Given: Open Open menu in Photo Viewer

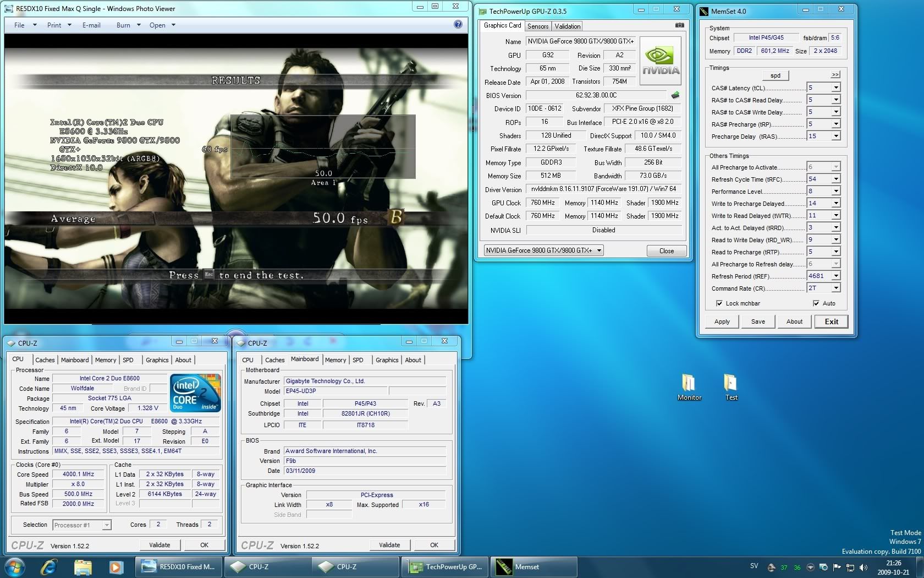Looking at the screenshot, I should pos(162,25).
